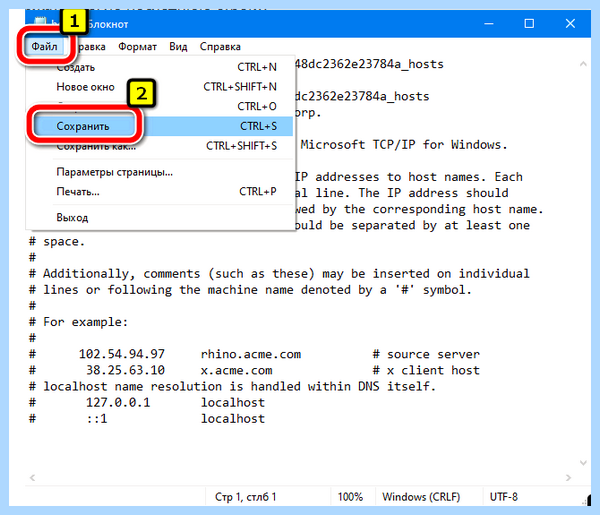Click the '# source server' comment

(x=426, y=354)
